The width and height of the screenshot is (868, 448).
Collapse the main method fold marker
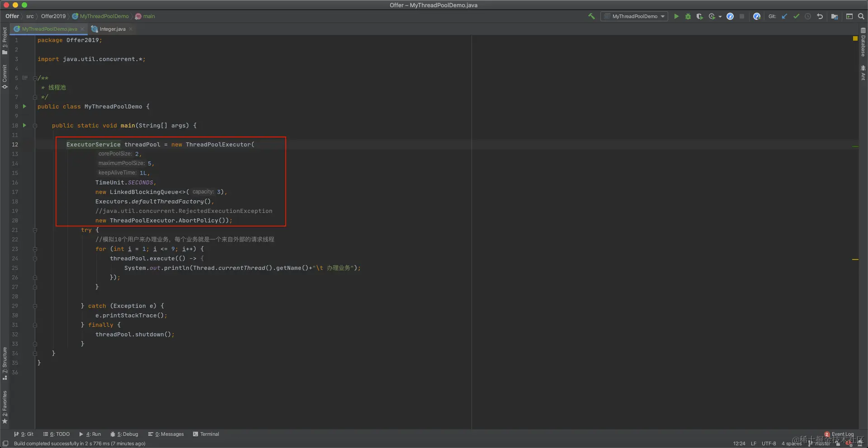tap(35, 126)
